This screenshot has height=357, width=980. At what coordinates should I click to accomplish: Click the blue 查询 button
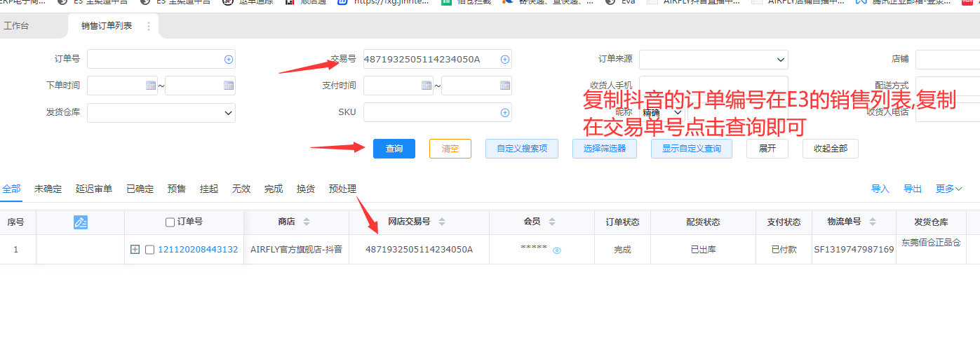[394, 149]
